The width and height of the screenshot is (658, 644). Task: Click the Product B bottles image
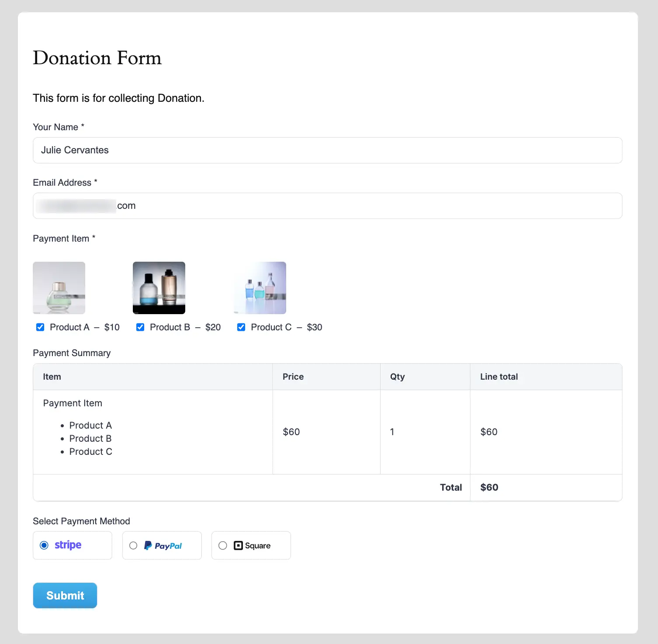(159, 287)
